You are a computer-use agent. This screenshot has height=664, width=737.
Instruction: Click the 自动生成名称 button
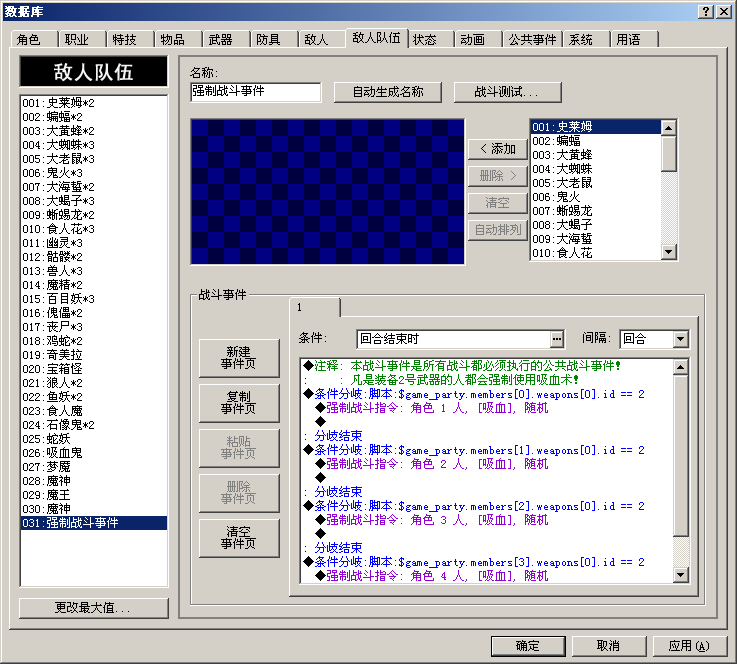pos(388,92)
